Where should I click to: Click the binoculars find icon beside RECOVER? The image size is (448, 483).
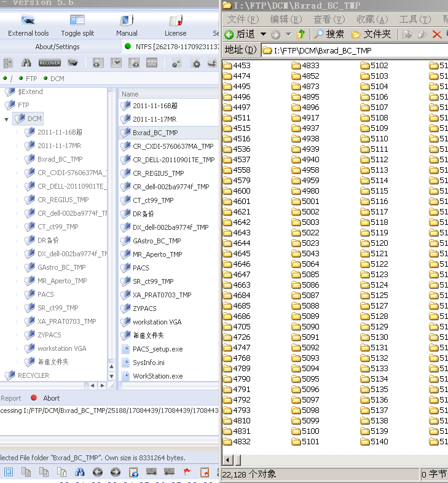[26, 63]
